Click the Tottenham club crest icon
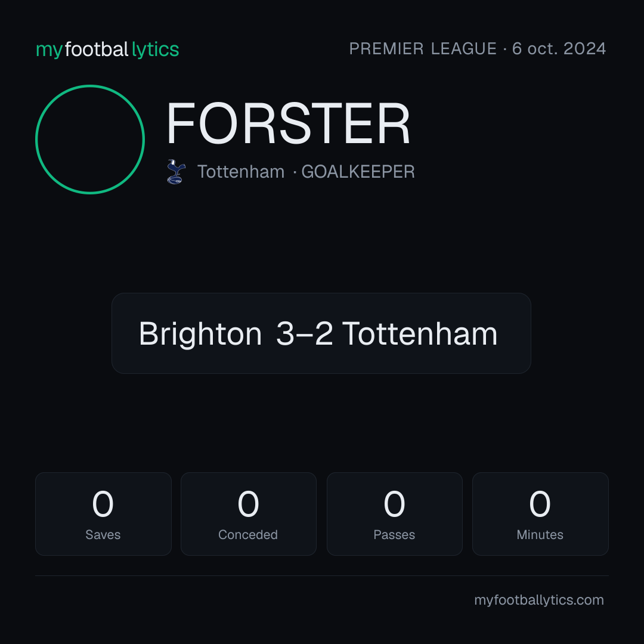 (176, 172)
